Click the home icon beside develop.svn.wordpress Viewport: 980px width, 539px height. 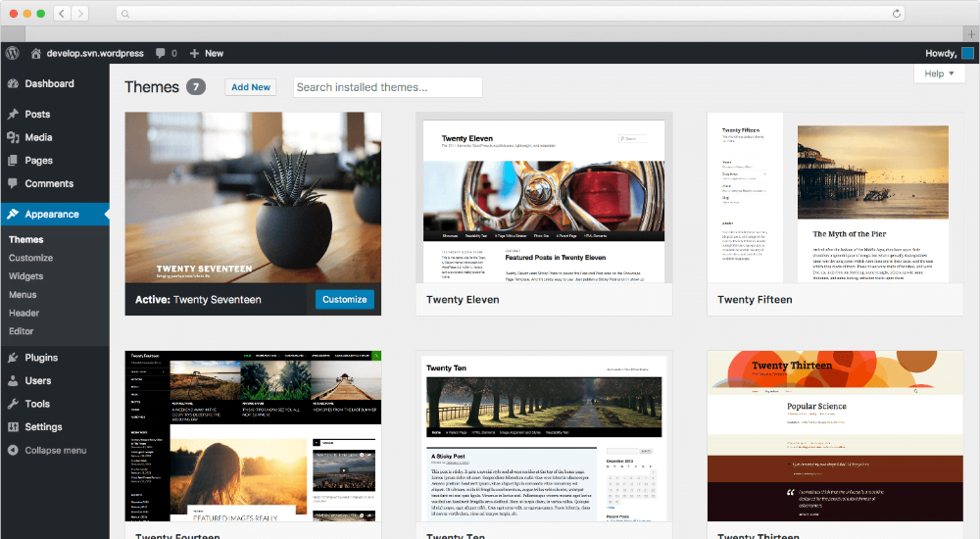click(x=36, y=53)
